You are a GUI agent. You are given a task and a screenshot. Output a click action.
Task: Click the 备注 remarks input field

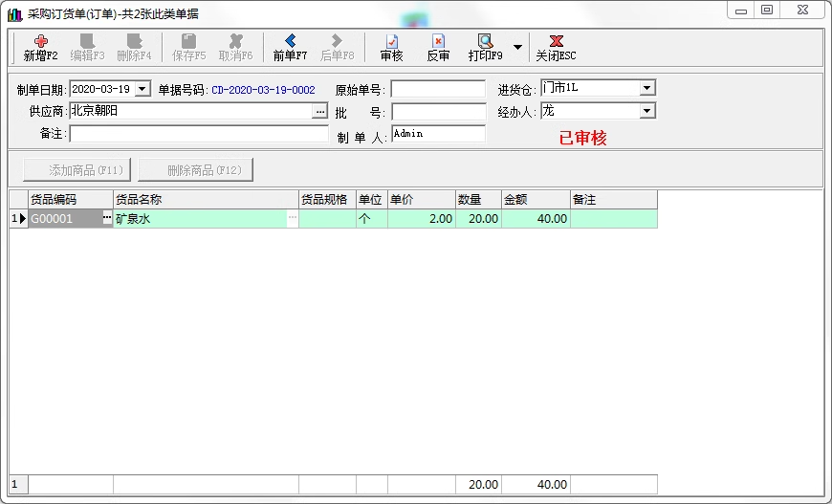(x=199, y=134)
